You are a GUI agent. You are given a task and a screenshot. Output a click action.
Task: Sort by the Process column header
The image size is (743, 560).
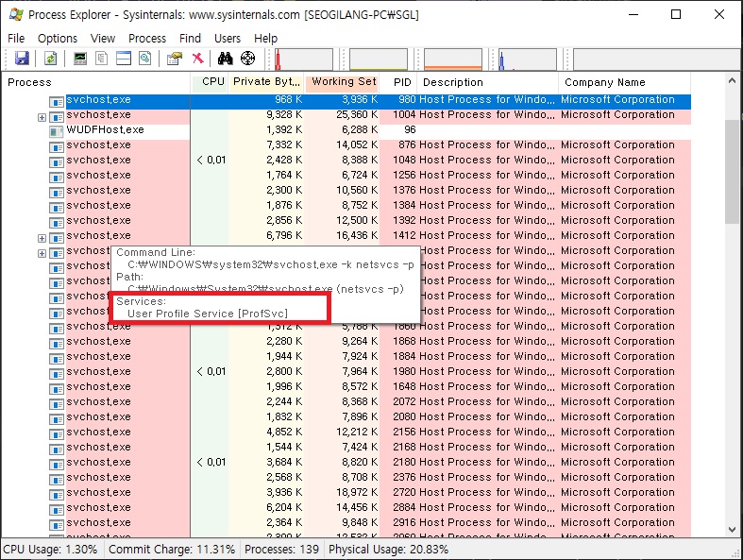(x=95, y=82)
